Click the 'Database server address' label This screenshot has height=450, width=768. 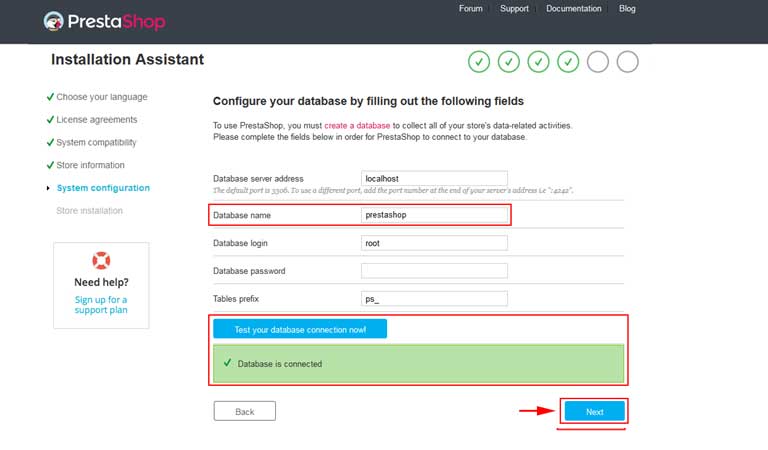click(x=258, y=179)
